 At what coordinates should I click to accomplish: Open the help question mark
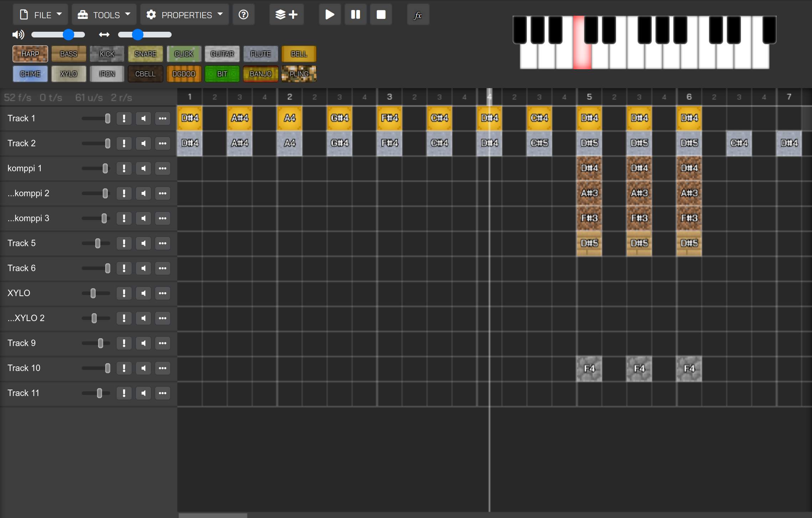pos(243,15)
